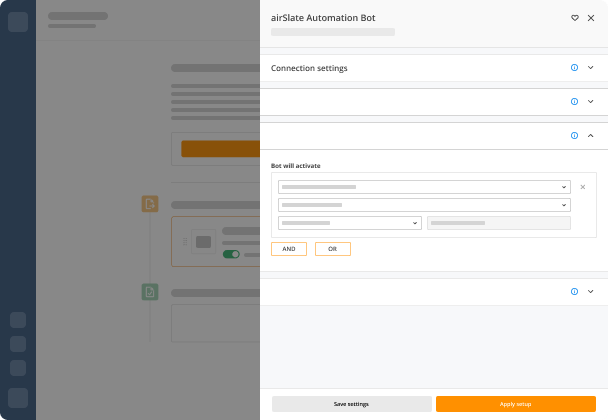Open the second condition dropdown
The image size is (608, 420).
tap(424, 205)
